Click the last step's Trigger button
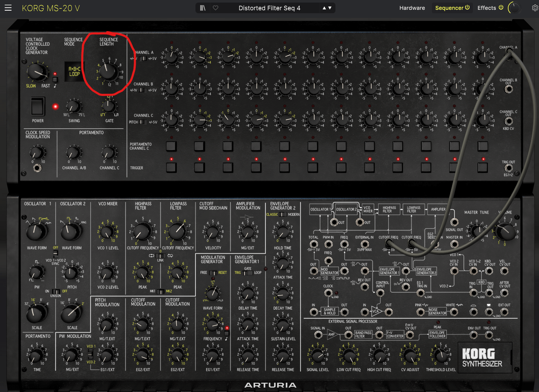The height and width of the screenshot is (392, 539). point(483,168)
